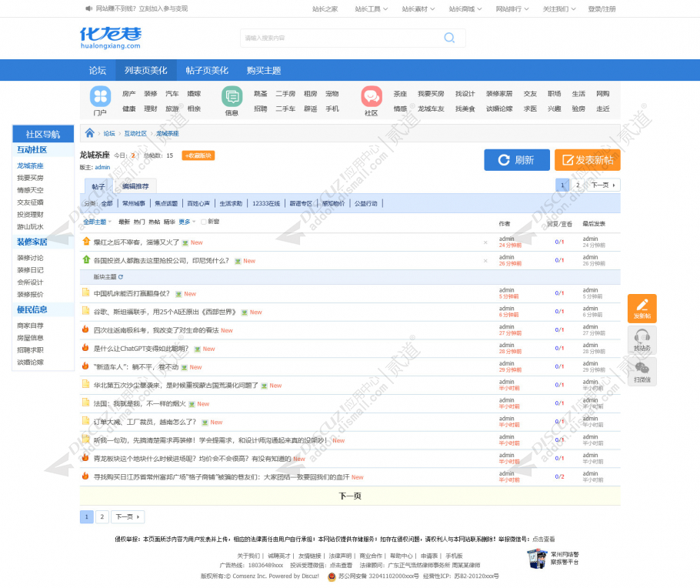Expand the 更多 sort dropdown
This screenshot has height=588, width=700.
187,222
